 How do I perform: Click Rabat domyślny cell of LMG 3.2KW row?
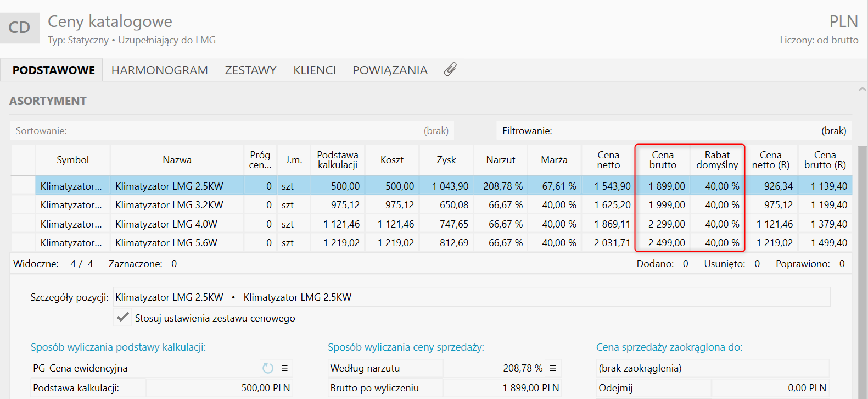pyautogui.click(x=717, y=205)
